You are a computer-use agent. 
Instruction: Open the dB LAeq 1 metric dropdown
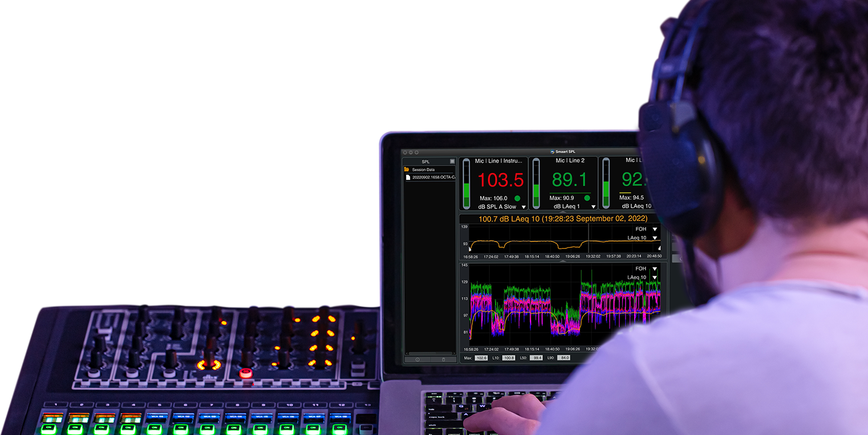tap(593, 207)
